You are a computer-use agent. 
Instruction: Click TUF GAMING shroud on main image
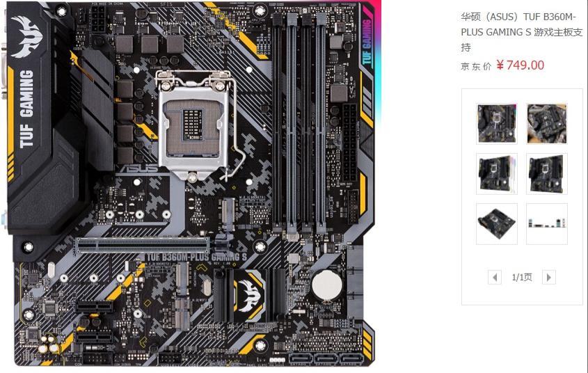[x=26, y=109]
